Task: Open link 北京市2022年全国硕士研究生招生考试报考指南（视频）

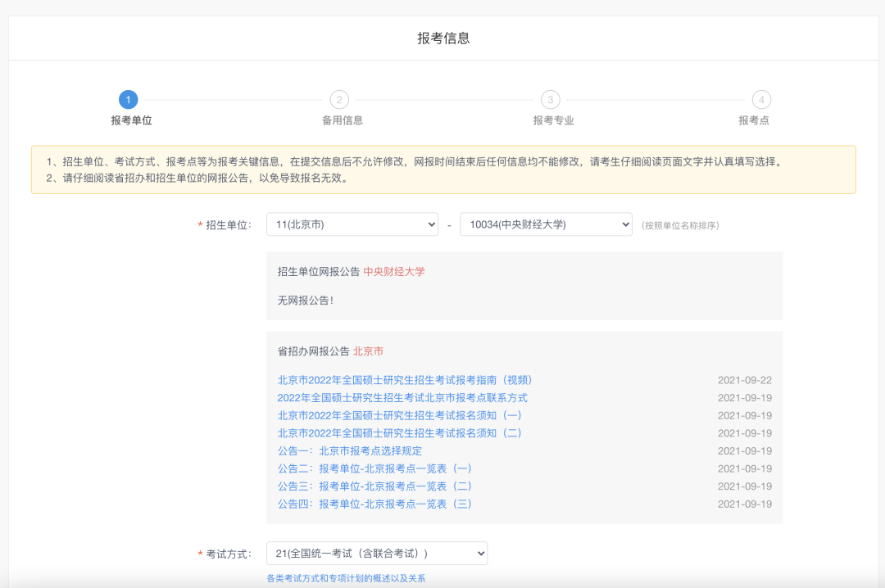Action: pos(405,380)
